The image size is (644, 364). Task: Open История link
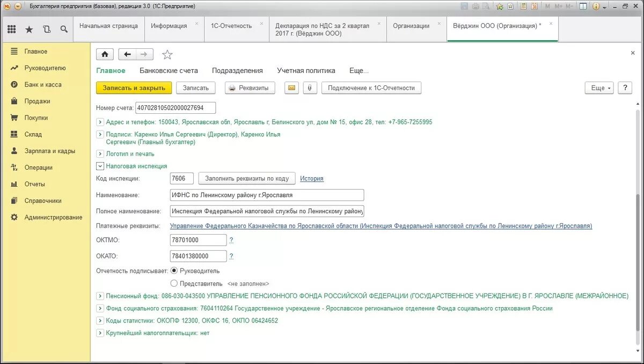(312, 179)
